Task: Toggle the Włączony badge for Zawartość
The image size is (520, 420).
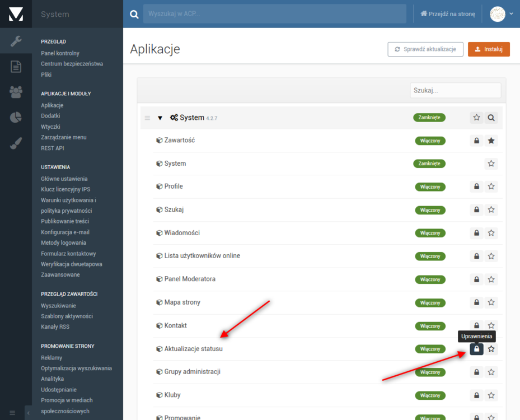Action: tap(430, 141)
